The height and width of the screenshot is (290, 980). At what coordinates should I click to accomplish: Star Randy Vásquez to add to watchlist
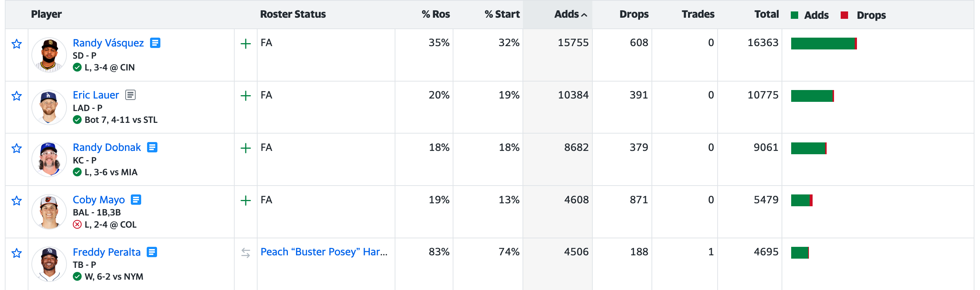point(16,44)
